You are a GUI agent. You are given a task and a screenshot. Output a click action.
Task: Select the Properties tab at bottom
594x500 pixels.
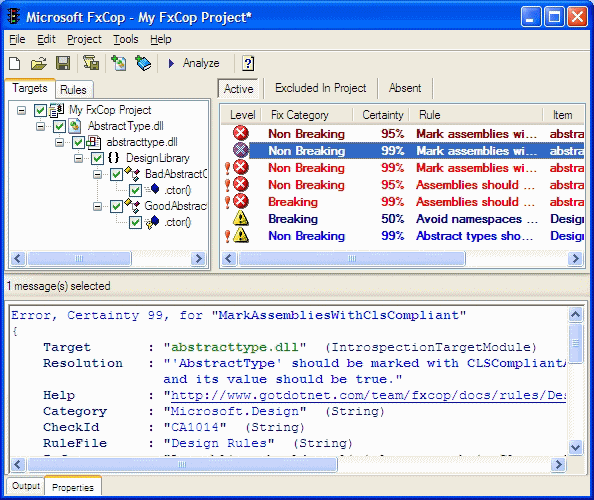tap(73, 487)
